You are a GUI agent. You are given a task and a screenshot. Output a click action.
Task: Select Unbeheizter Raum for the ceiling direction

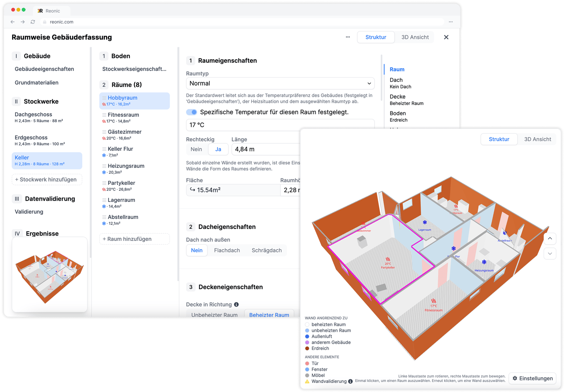(214, 315)
